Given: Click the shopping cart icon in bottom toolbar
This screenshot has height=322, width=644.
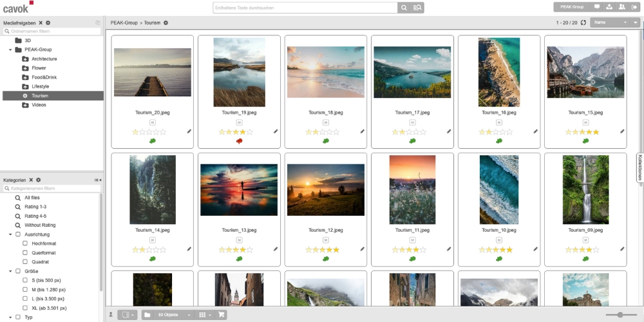Looking at the screenshot, I should pos(221,315).
